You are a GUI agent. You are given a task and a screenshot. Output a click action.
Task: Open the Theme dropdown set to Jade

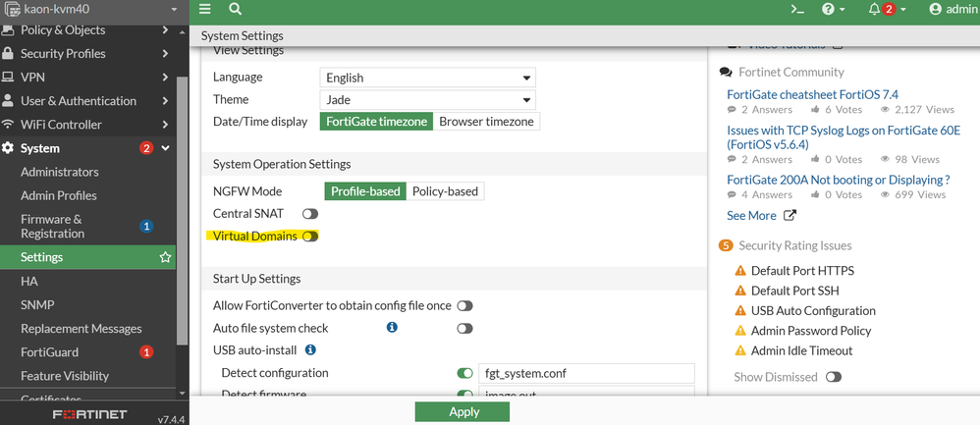427,100
